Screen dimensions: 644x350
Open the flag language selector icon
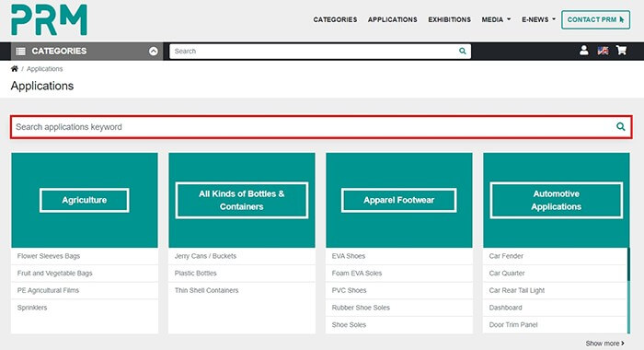603,51
